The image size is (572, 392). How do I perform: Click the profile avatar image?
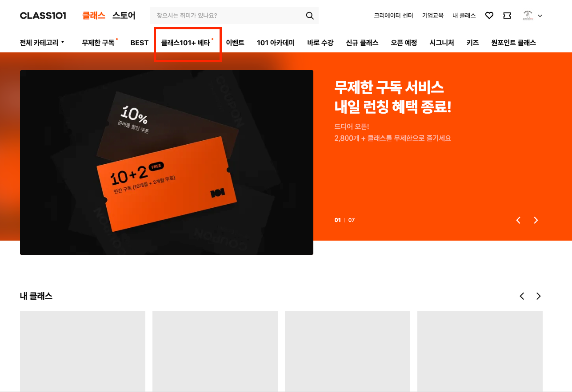pos(528,16)
